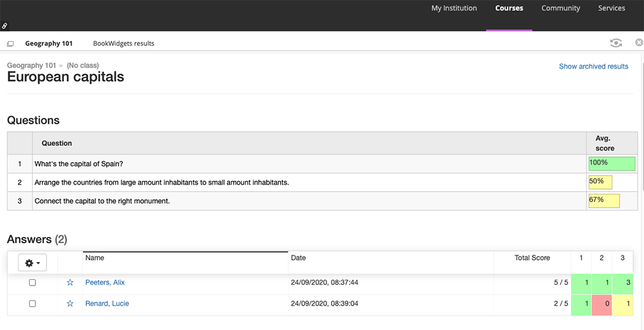The width and height of the screenshot is (644, 330).
Task: Sort answers by Name column header
Action: click(x=95, y=258)
